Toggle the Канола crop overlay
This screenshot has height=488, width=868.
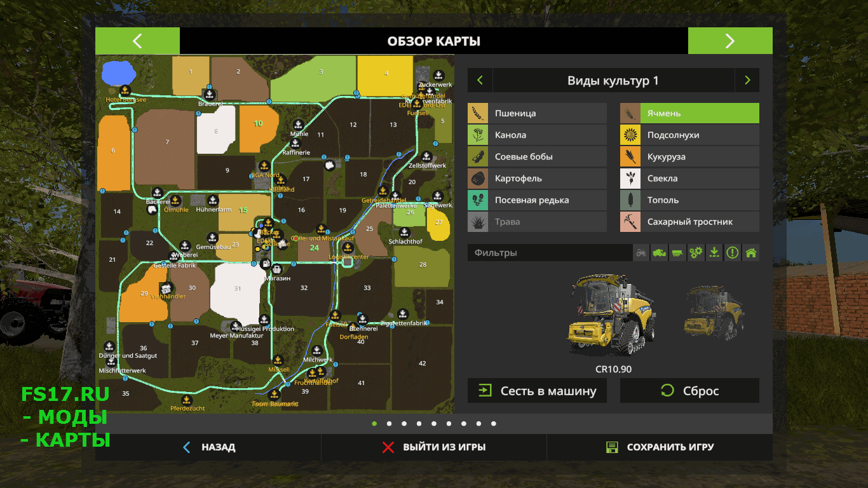pyautogui.click(x=538, y=135)
